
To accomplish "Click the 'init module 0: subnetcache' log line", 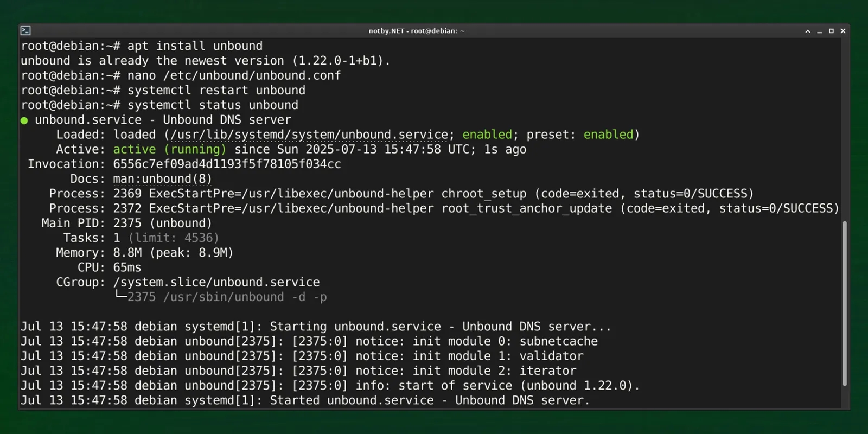I will [x=309, y=341].
